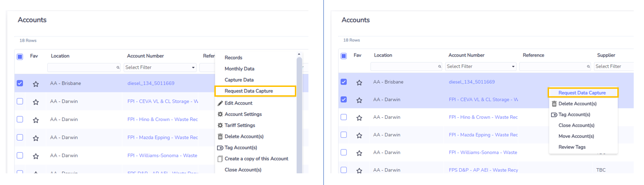Click the copy icon for Create a copy of this Account

click(x=220, y=159)
